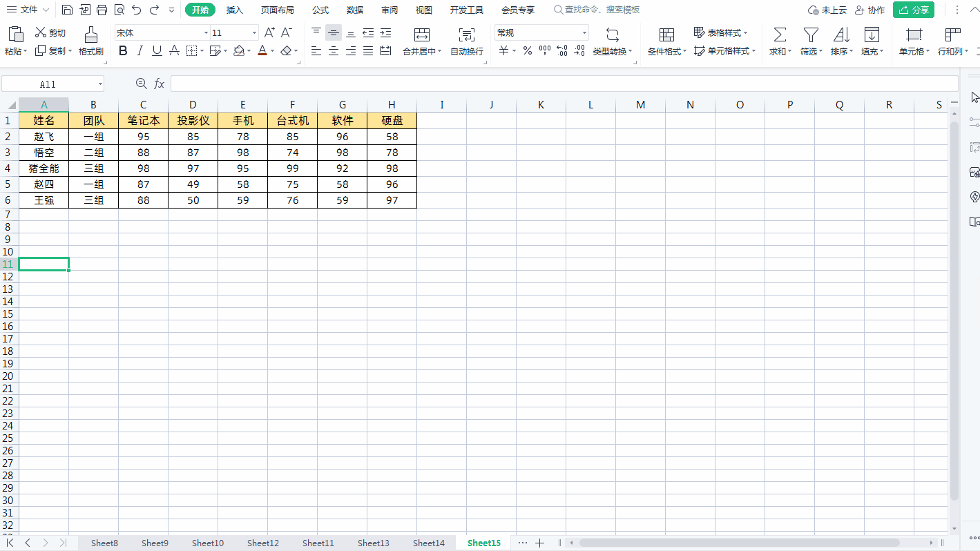The image size is (980, 551).
Task: Open Conditional Formatting (条件格式) menu
Action: pos(666,41)
